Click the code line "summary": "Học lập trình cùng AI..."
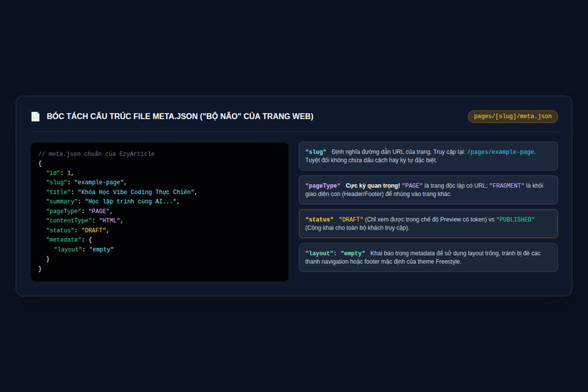 coord(113,202)
